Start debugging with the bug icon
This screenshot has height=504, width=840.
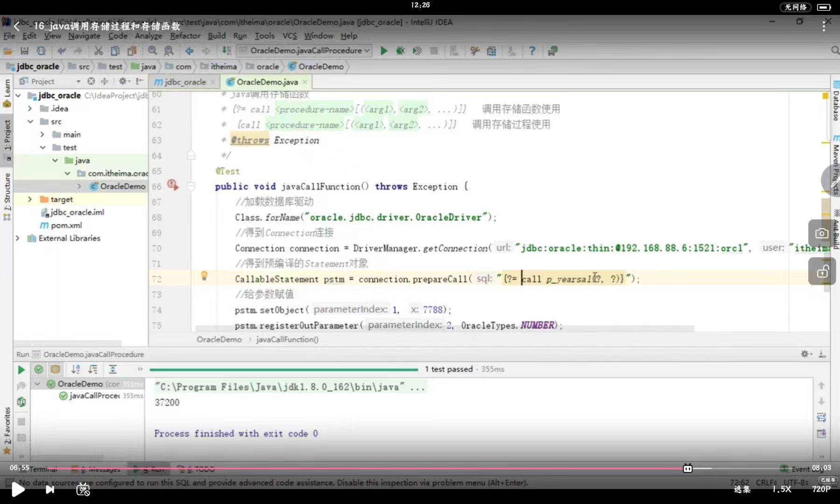[x=400, y=50]
